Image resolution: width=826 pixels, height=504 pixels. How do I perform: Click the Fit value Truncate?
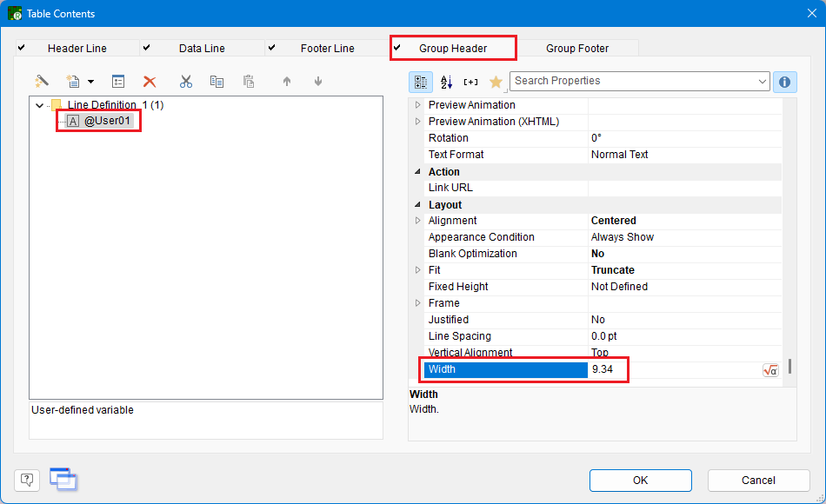[x=613, y=270]
